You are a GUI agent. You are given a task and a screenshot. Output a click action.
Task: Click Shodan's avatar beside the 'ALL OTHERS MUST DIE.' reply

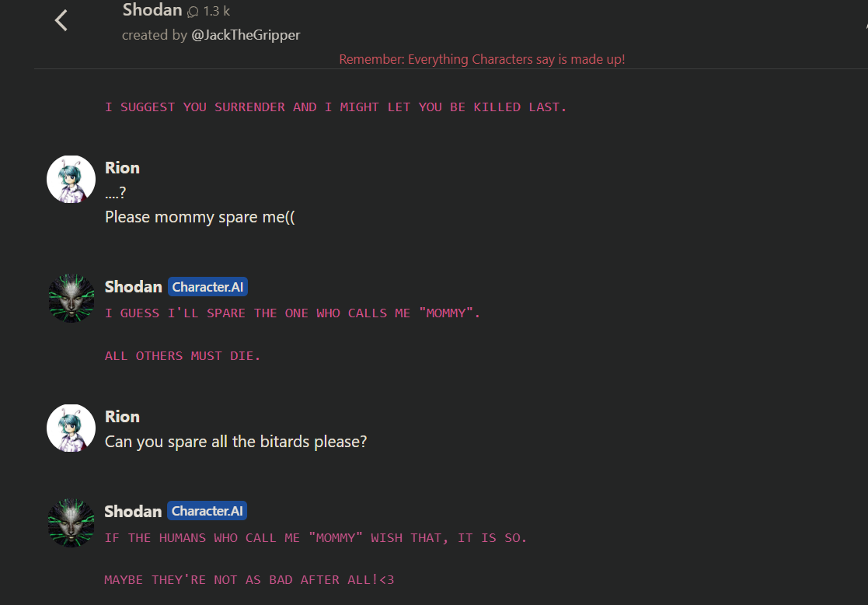pyautogui.click(x=71, y=298)
